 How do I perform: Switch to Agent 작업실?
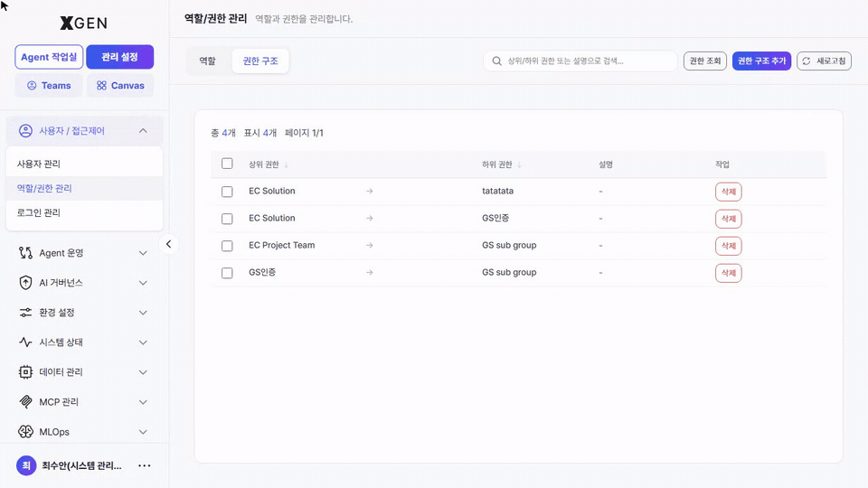coord(49,57)
